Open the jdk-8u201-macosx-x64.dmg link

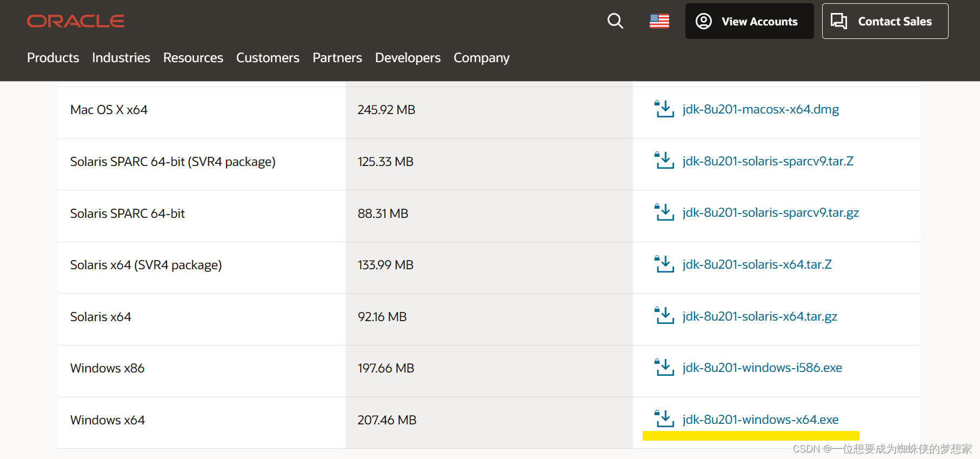pyautogui.click(x=761, y=109)
